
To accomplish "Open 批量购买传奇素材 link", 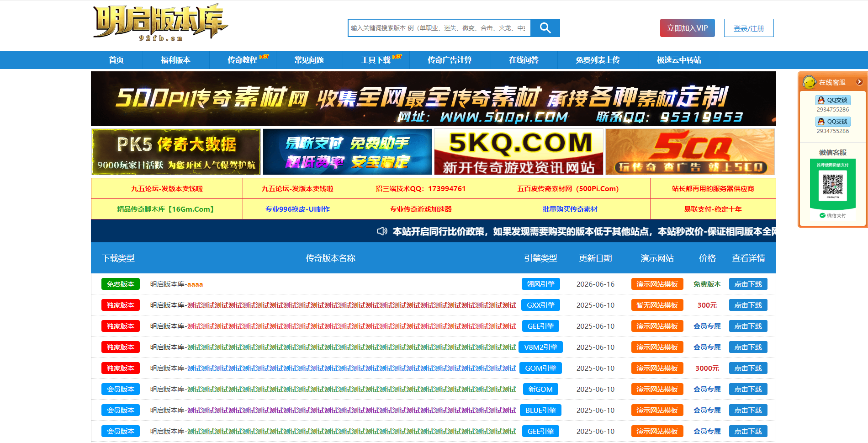I will 570,209.
